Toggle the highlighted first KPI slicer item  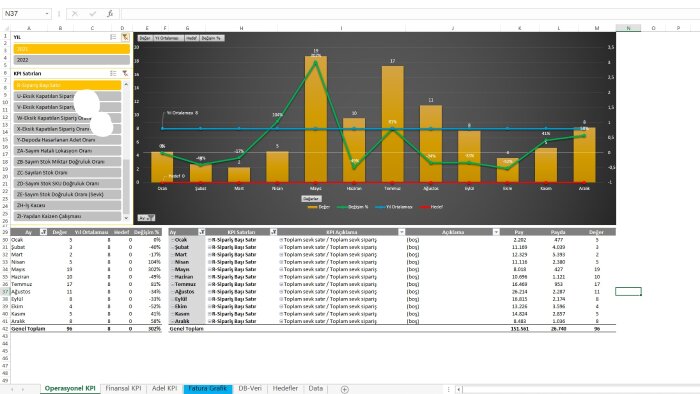pos(67,85)
